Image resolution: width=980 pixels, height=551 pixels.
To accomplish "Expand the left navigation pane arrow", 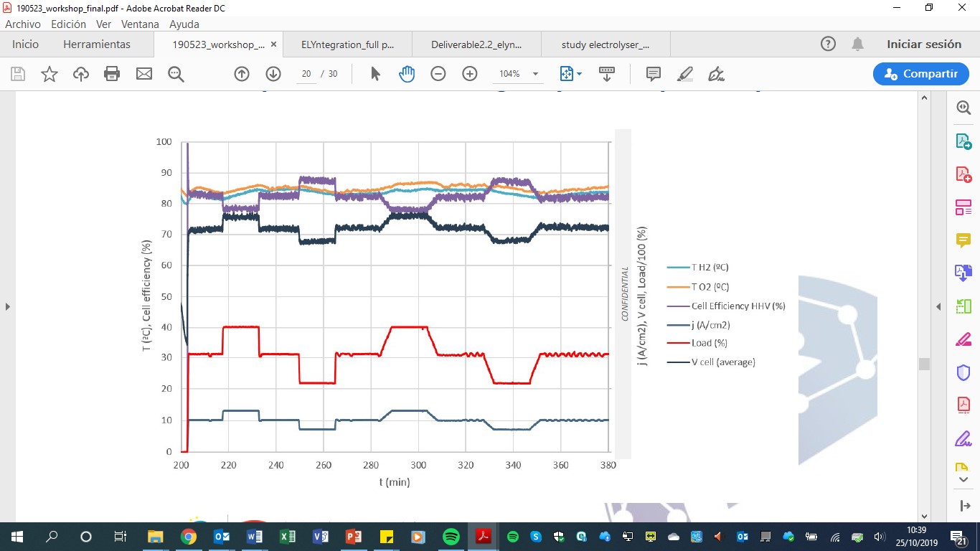I will click(8, 307).
